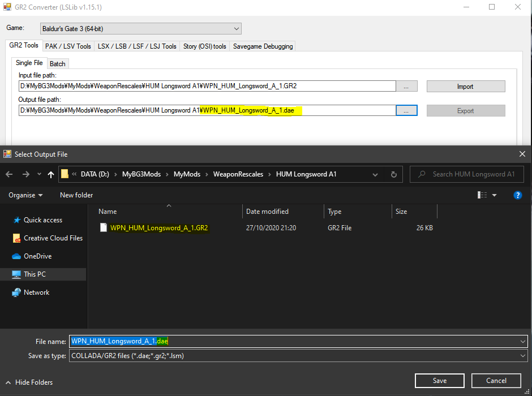Open Quick access in sidebar
Viewport: 532px width, 396px height.
[43, 220]
